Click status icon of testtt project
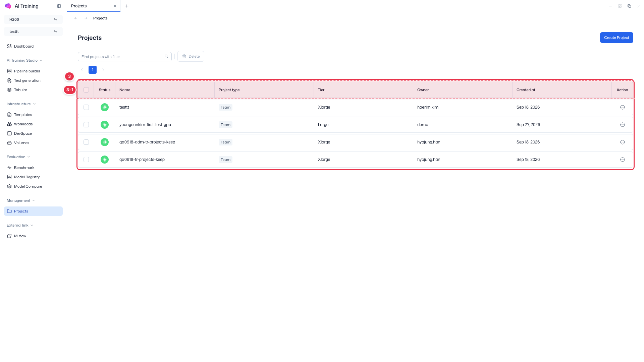 (x=105, y=107)
